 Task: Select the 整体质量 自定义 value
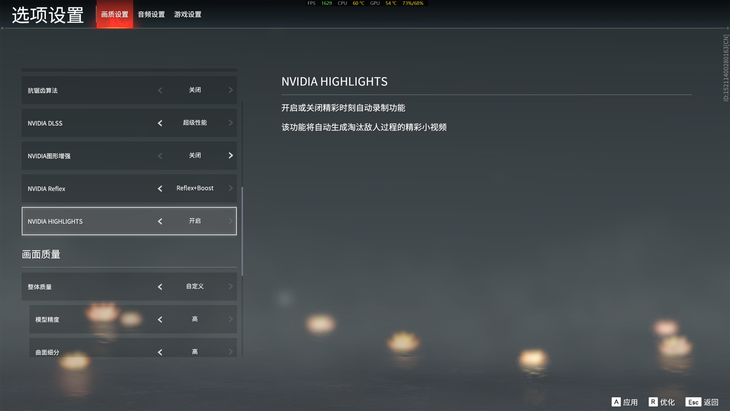tap(195, 287)
